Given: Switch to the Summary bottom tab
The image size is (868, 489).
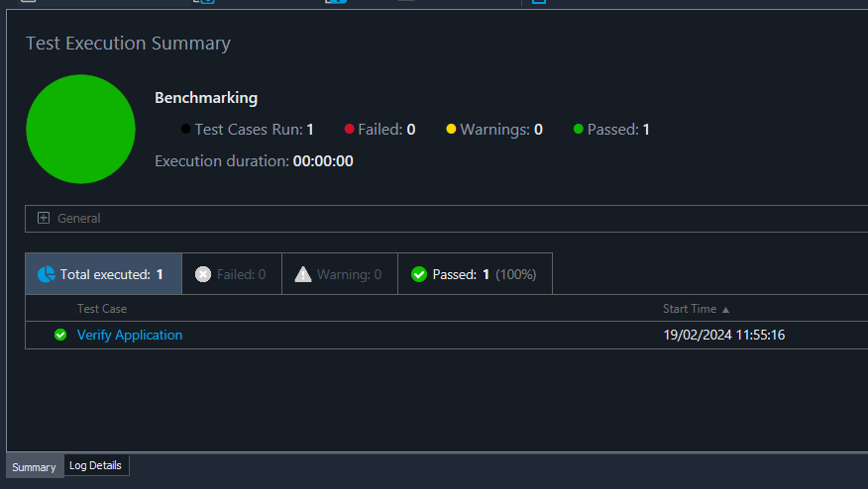Looking at the screenshot, I should click(x=35, y=467).
